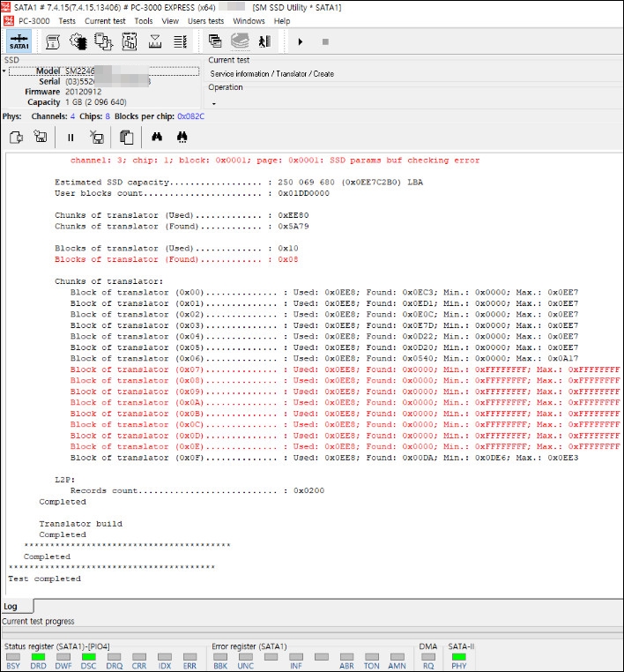Click the red Block of translator (0x07) row

pos(345,370)
